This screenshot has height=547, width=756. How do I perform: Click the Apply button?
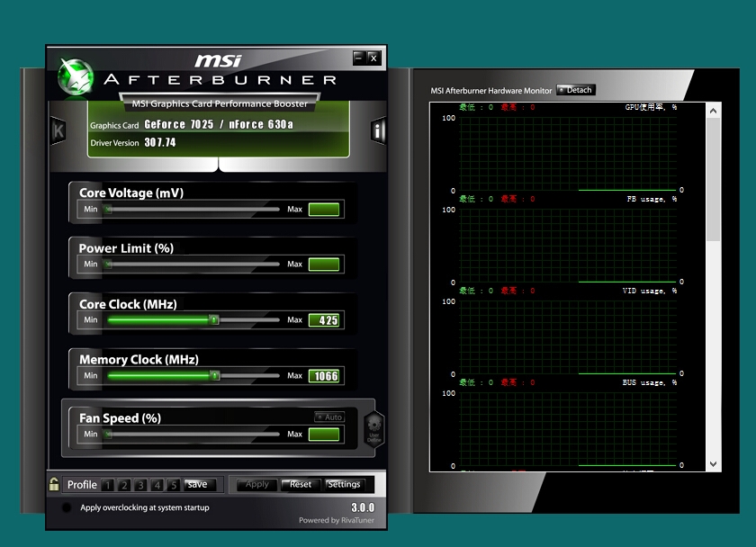(257, 484)
